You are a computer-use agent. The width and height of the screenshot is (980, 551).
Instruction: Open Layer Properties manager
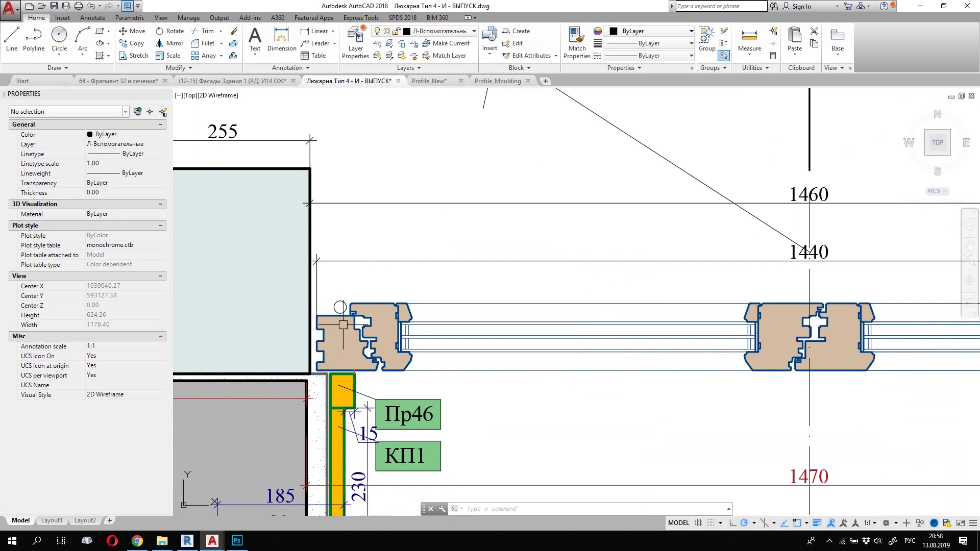coord(355,43)
